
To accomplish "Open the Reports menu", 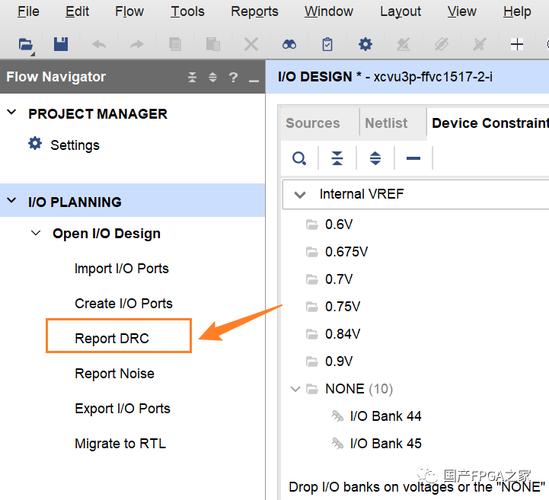I will (x=255, y=12).
